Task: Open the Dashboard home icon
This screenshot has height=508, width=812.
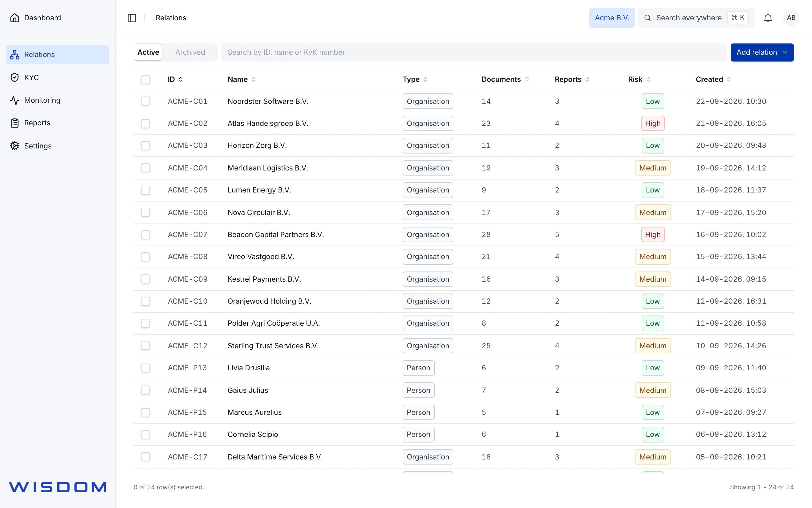Action: [14, 18]
